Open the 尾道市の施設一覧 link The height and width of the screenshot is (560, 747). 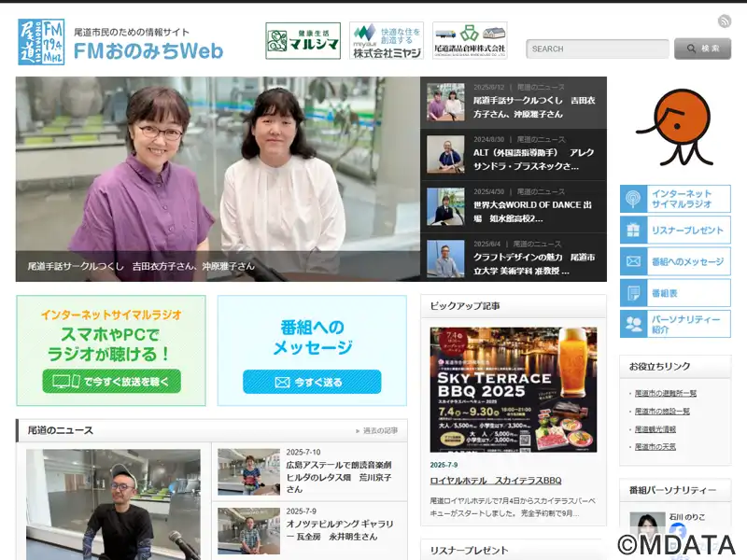[x=662, y=412]
